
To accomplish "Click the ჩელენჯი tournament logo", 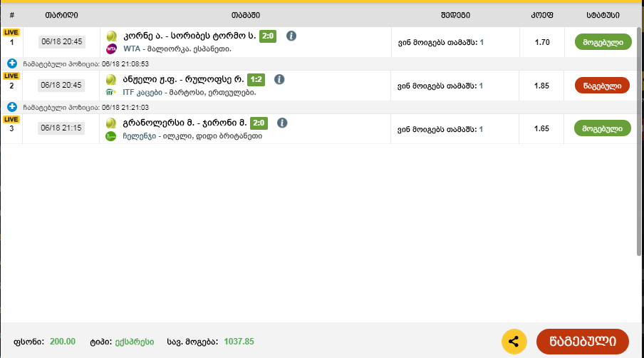I will click(111, 136).
